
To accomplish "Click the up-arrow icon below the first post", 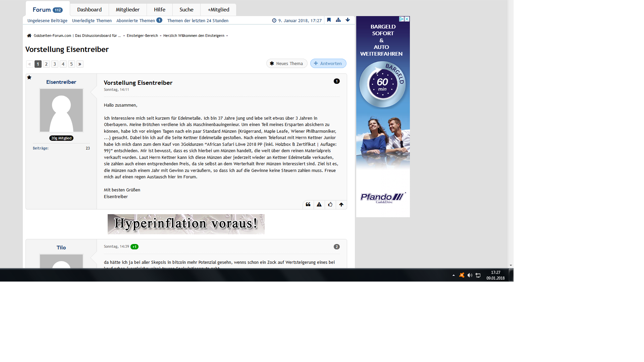I will pos(341,204).
